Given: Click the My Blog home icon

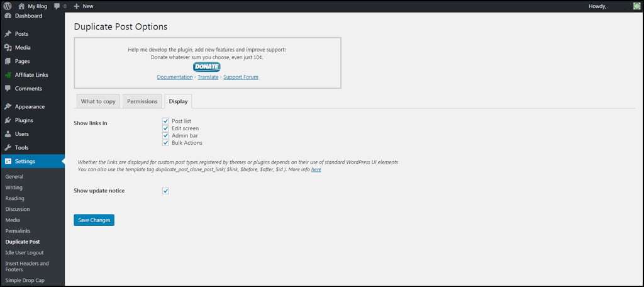Looking at the screenshot, I should (x=22, y=6).
